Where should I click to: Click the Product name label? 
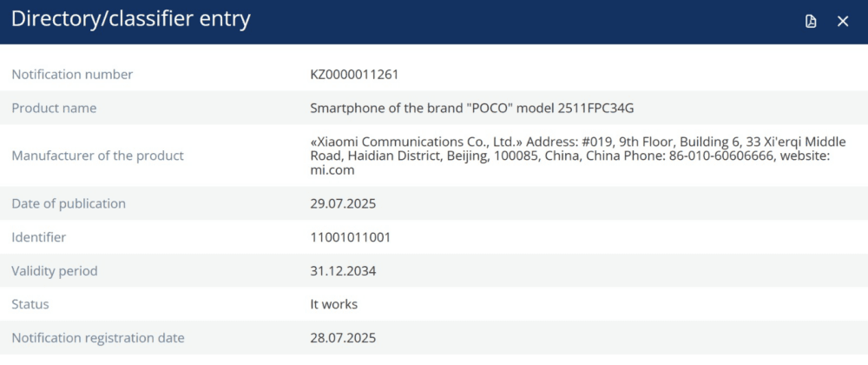54,108
